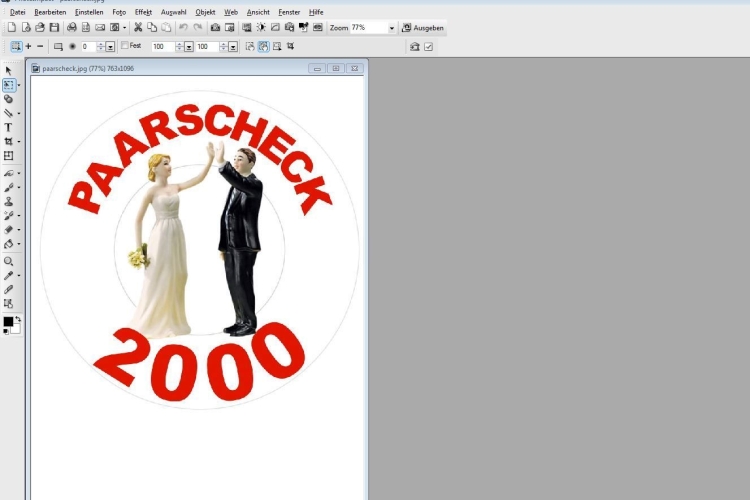The width and height of the screenshot is (750, 500).
Task: Click the soft edge value field showing 0
Action: point(88,47)
